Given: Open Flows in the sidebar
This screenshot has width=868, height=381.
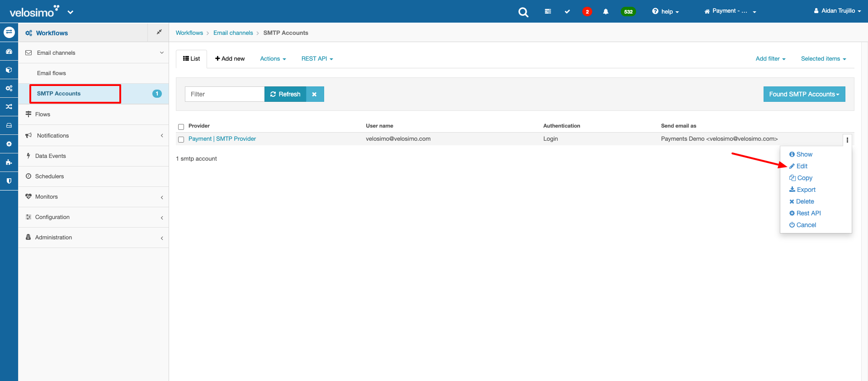Looking at the screenshot, I should (x=42, y=114).
